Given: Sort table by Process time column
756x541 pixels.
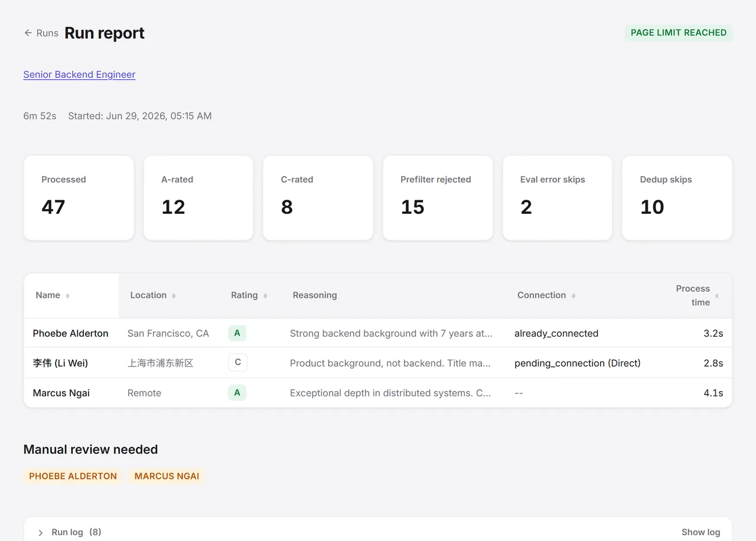Looking at the screenshot, I should (x=697, y=295).
